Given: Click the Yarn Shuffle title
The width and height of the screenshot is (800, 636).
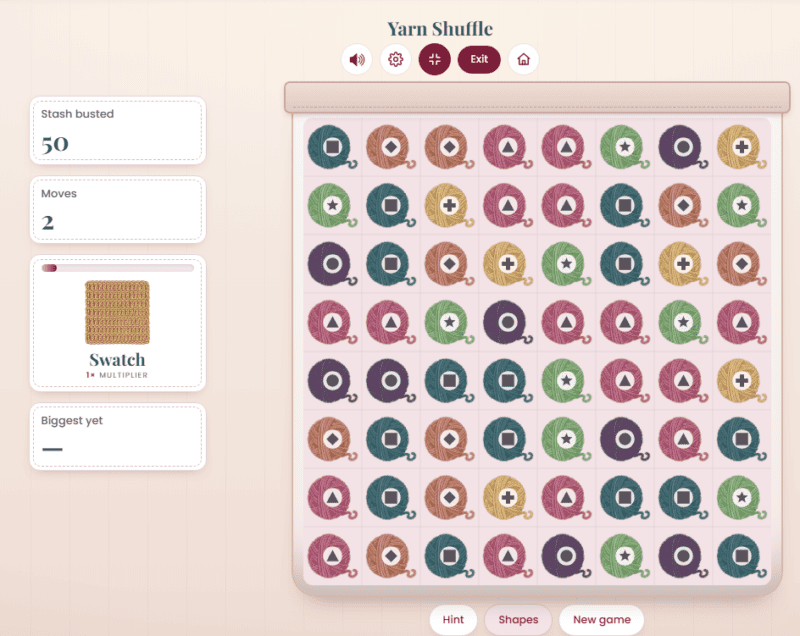Looking at the screenshot, I should click(440, 29).
